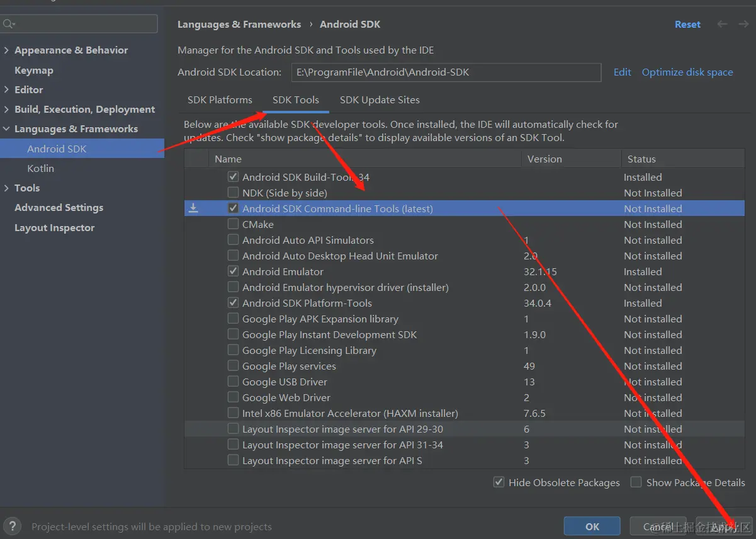The height and width of the screenshot is (539, 756).
Task: Enable the NDK (Side by side) checkbox
Action: tap(234, 193)
